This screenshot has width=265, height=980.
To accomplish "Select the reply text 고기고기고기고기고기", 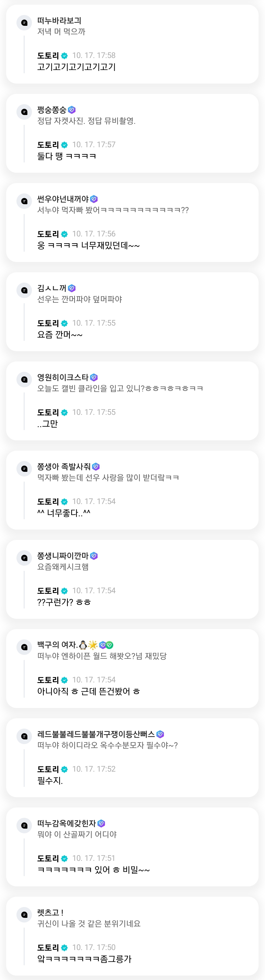I will click(76, 67).
